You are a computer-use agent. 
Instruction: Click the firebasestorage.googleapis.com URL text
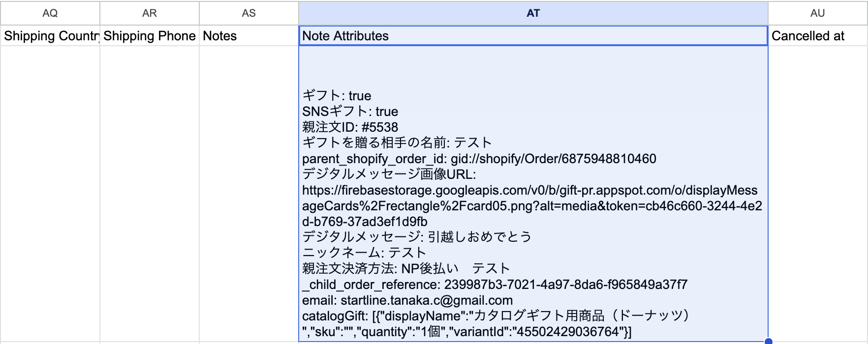tap(529, 190)
